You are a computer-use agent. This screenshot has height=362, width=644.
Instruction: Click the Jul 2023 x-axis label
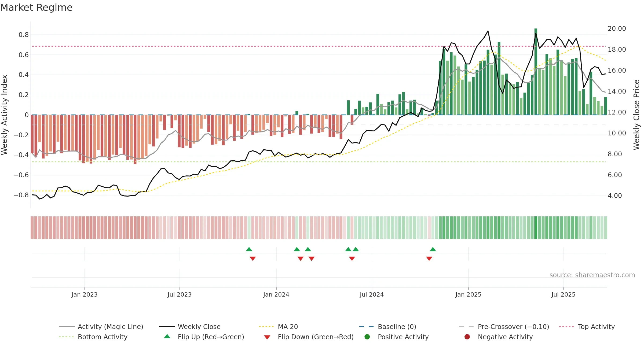click(x=180, y=294)
